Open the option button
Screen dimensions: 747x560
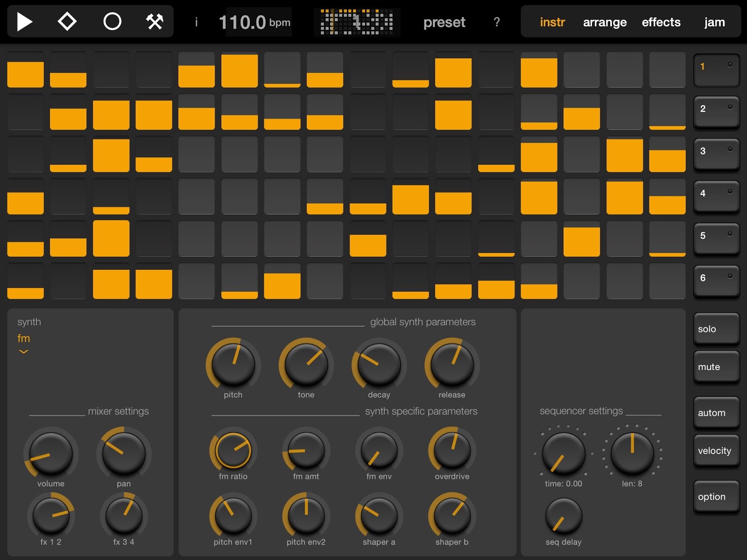[x=717, y=497]
